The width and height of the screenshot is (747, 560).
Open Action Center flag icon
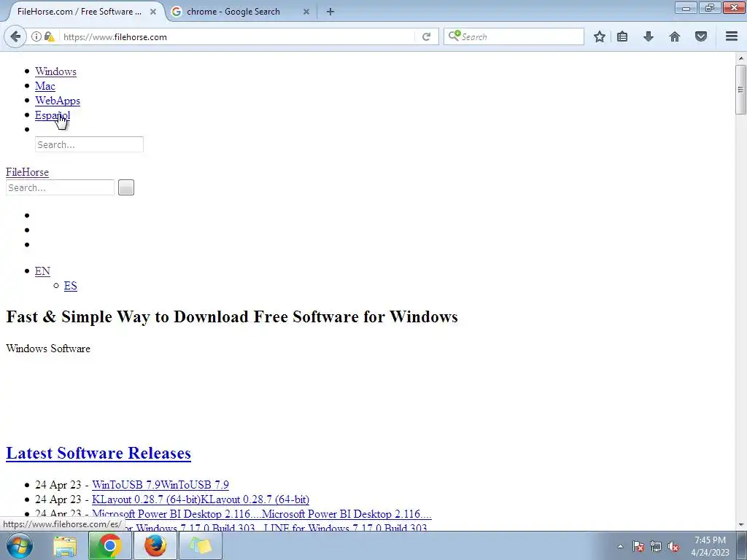pos(638,546)
